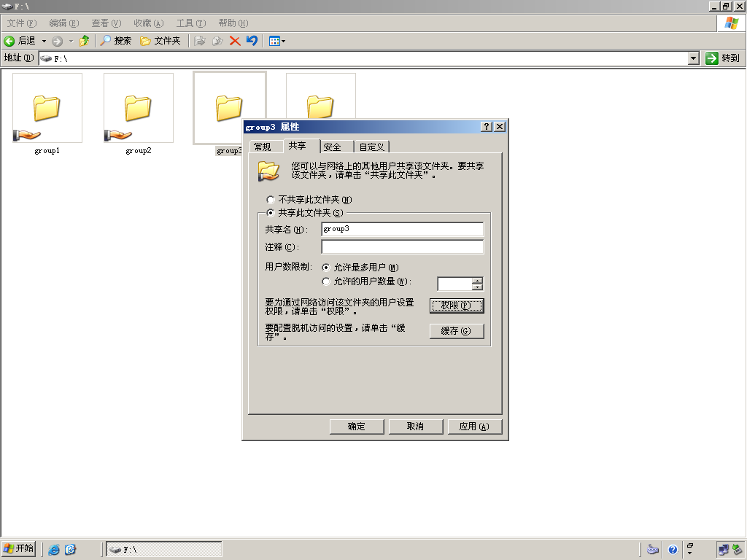Image resolution: width=747 pixels, height=560 pixels.
Task: Launch Internet Explorer from quick launch
Action: pyautogui.click(x=54, y=550)
